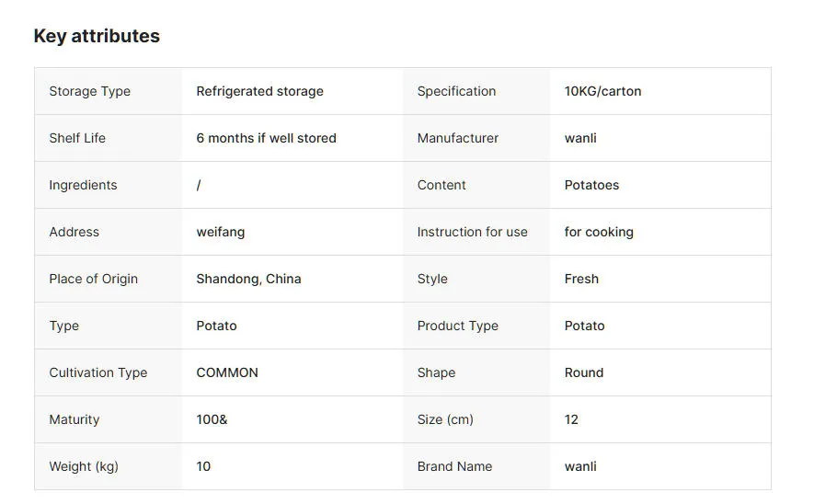Click the 10KG/carton value
Image resolution: width=837 pixels, height=504 pixels.
click(x=602, y=91)
